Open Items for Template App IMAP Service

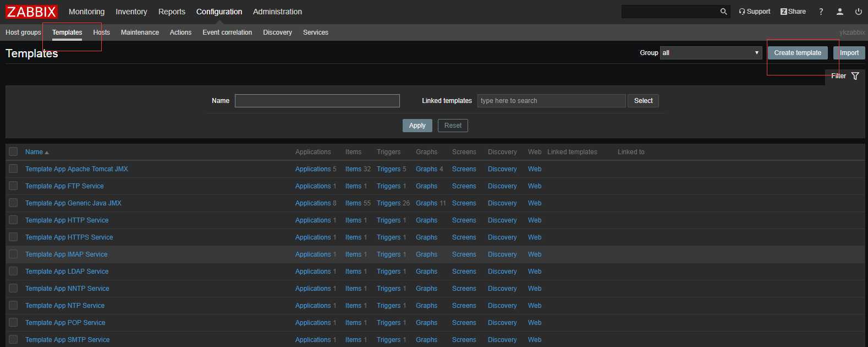coord(354,254)
